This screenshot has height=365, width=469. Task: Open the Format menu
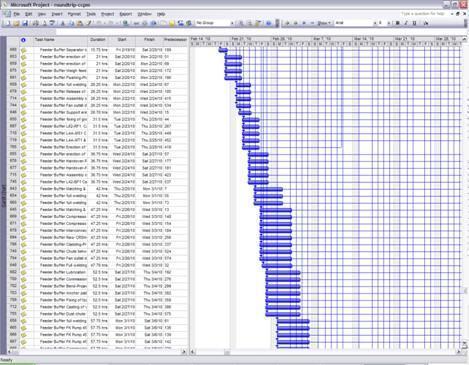click(74, 14)
